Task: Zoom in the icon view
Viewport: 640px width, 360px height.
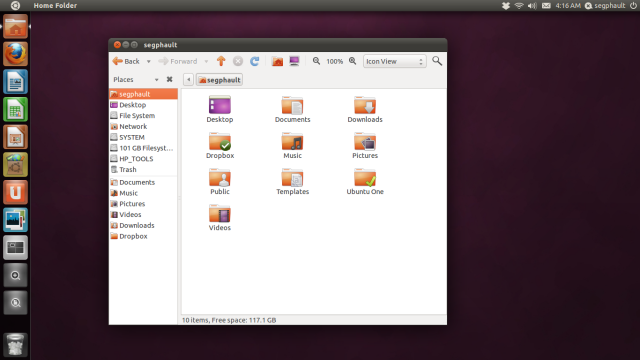Action: 353,61
